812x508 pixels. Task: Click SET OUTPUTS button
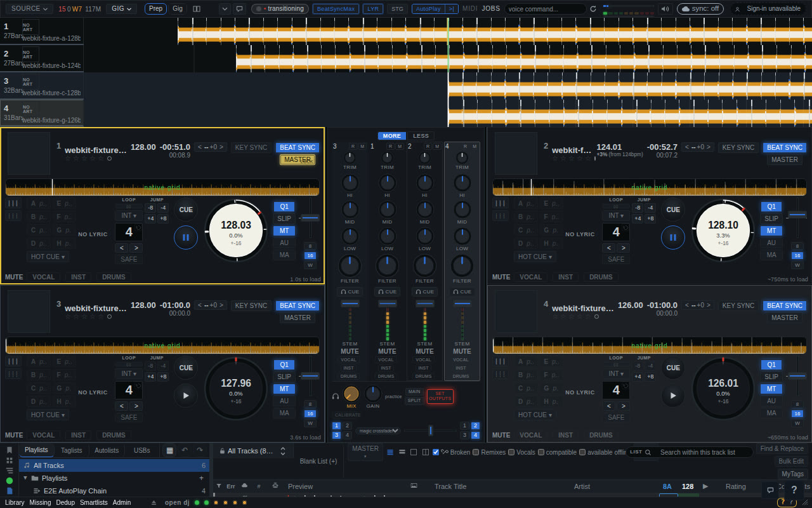[440, 396]
